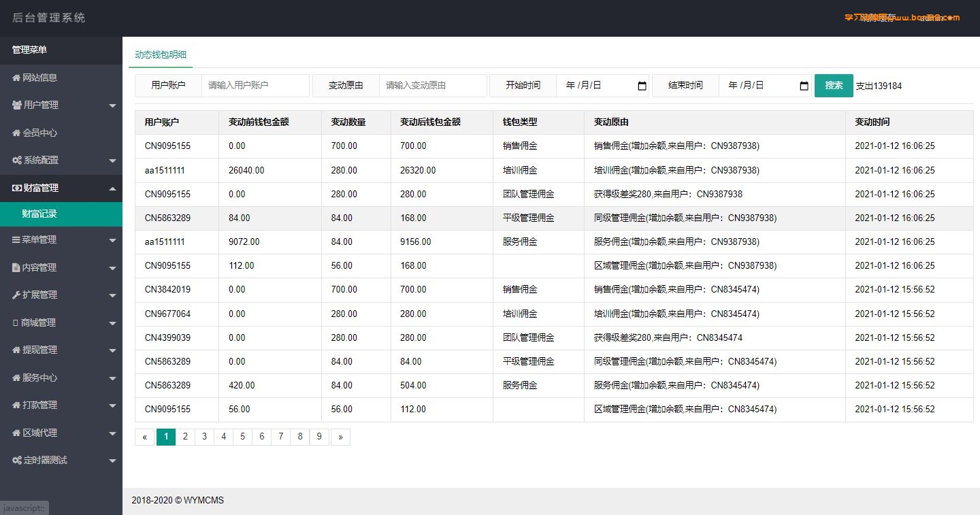980x515 pixels.
Task: Click the 26040.00 balance cell
Action: 270,170
